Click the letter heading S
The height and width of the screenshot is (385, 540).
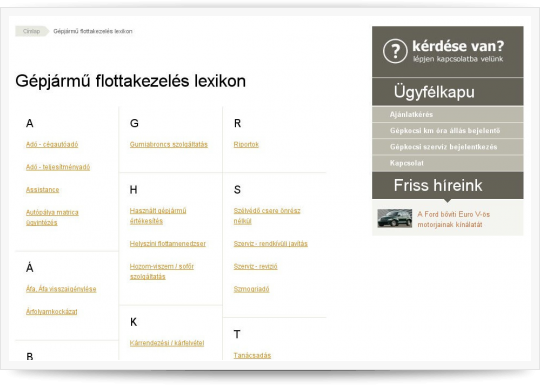coord(237,190)
